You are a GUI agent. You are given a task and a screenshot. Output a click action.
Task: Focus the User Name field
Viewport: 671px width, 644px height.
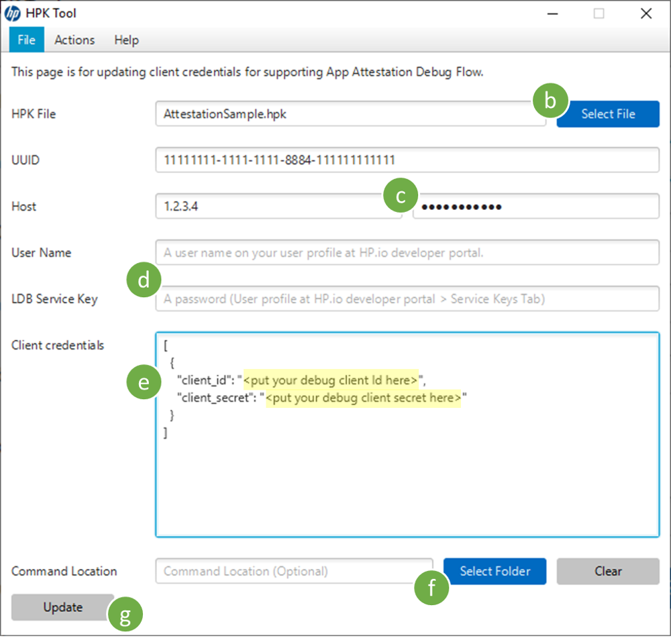407,252
